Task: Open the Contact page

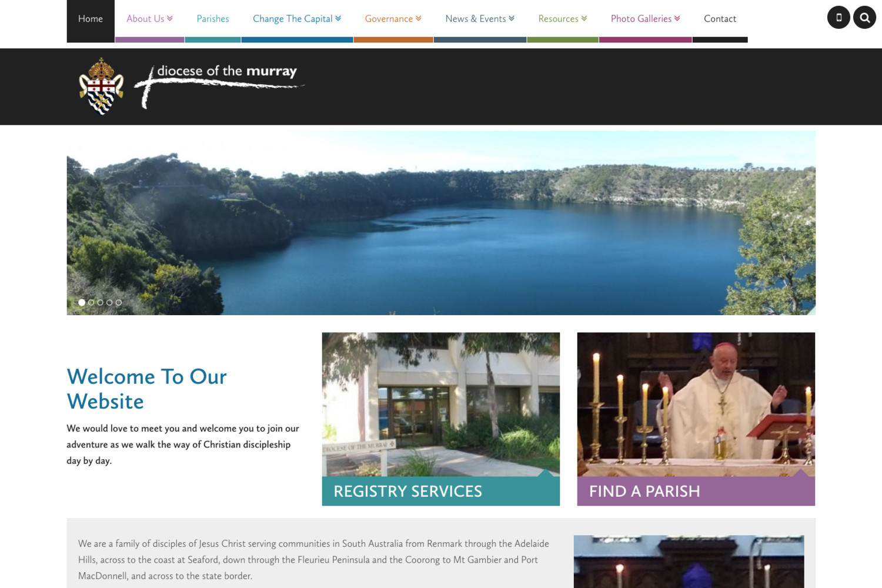Action: tap(720, 19)
